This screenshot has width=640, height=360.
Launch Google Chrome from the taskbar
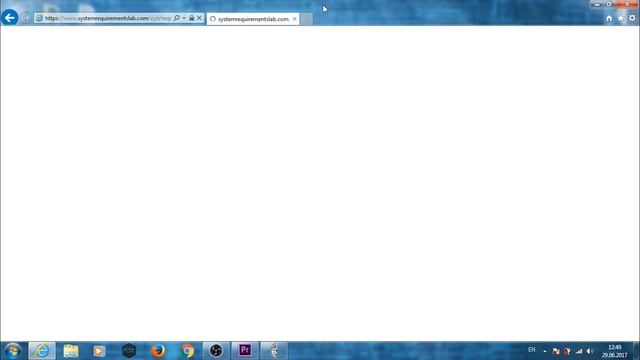click(x=187, y=351)
